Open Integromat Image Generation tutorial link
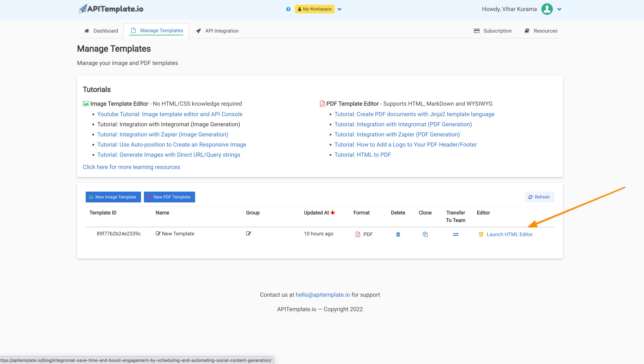 coord(169,124)
